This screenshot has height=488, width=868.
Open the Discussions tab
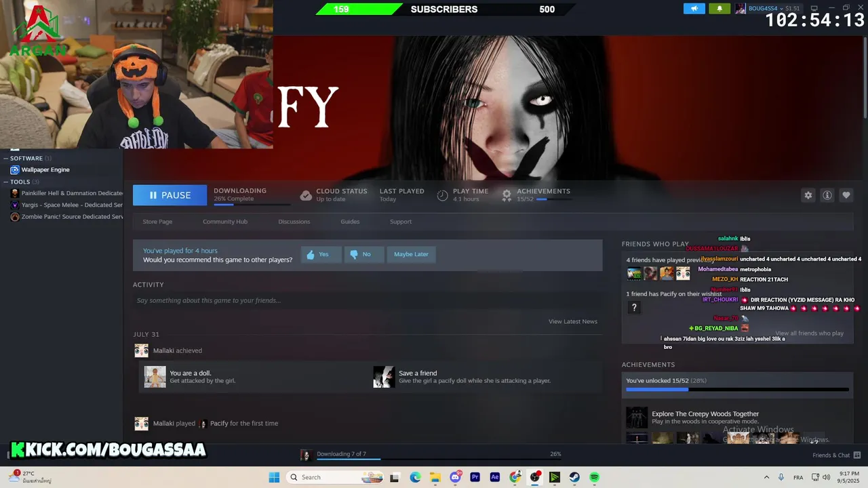(294, 222)
